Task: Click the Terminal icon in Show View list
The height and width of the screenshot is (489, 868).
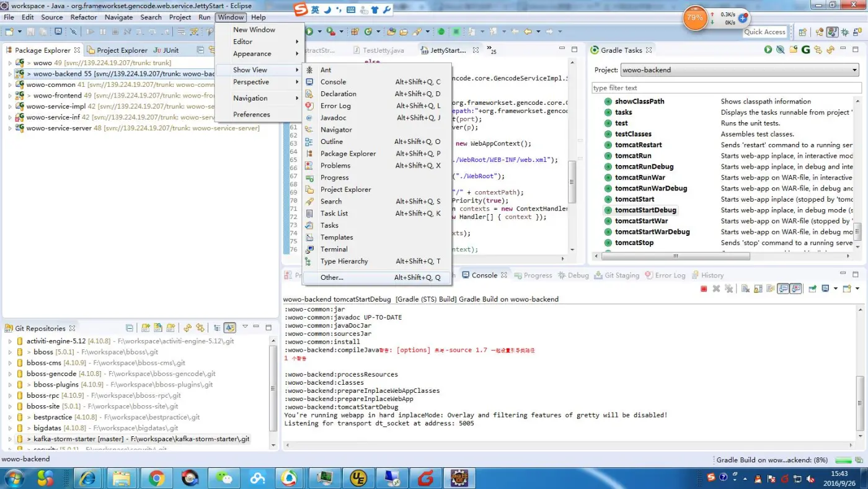Action: coord(309,249)
